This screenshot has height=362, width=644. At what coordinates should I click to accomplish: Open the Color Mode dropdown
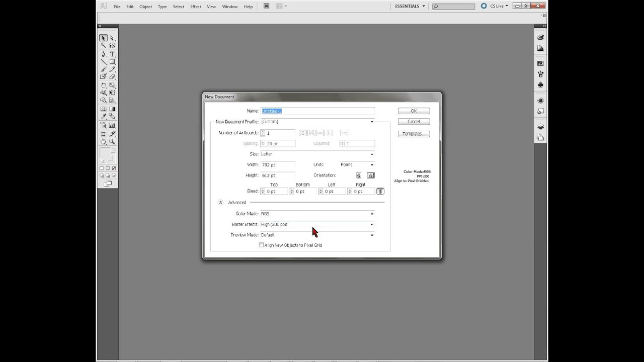pyautogui.click(x=317, y=214)
